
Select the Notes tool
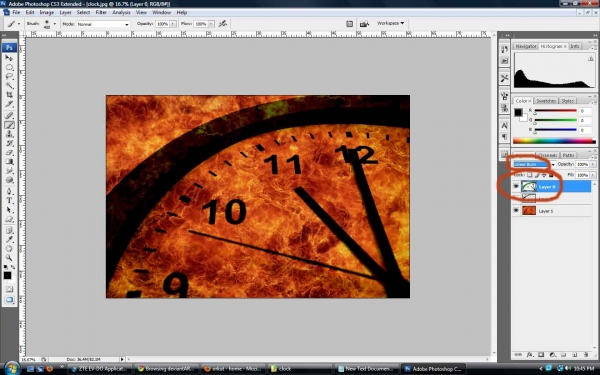[9, 230]
